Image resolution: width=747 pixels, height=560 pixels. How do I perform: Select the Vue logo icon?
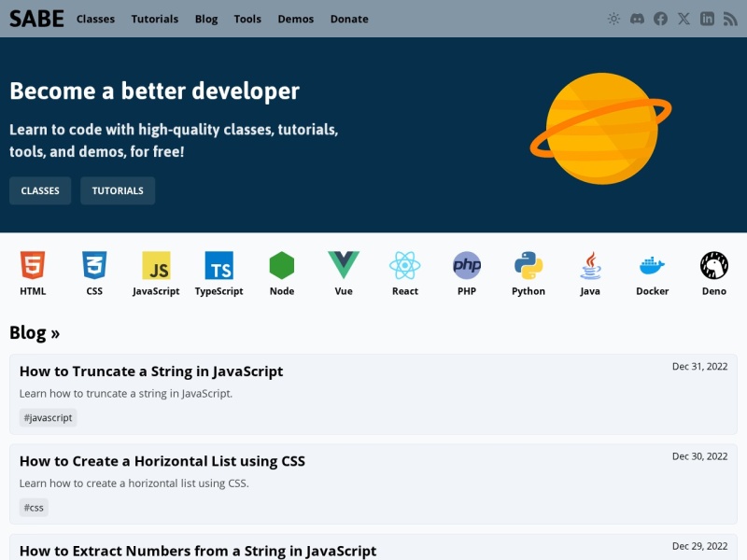tap(344, 265)
